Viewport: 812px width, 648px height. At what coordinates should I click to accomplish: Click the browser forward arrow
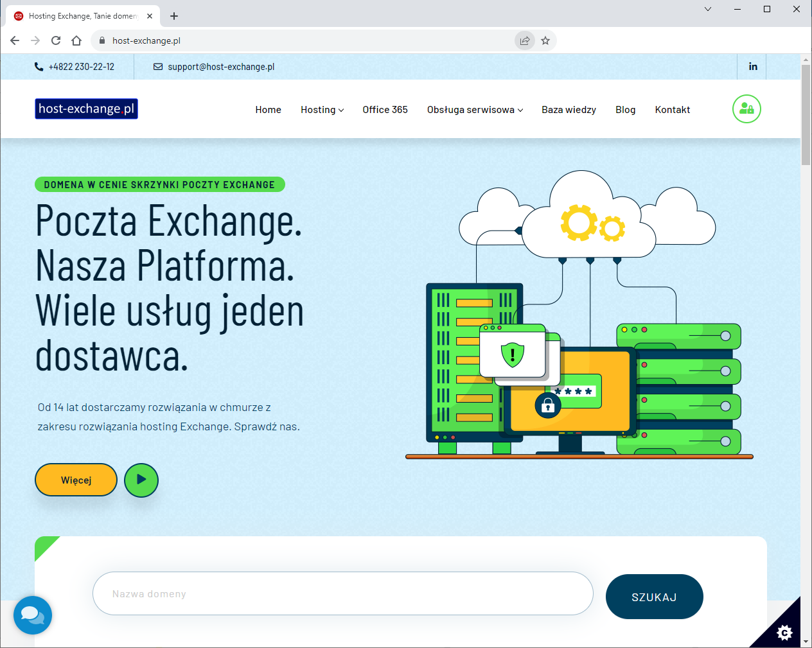click(x=35, y=40)
